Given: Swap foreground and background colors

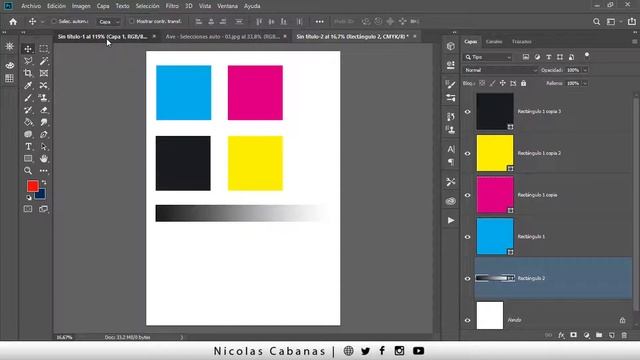Looking at the screenshot, I should [x=44, y=182].
